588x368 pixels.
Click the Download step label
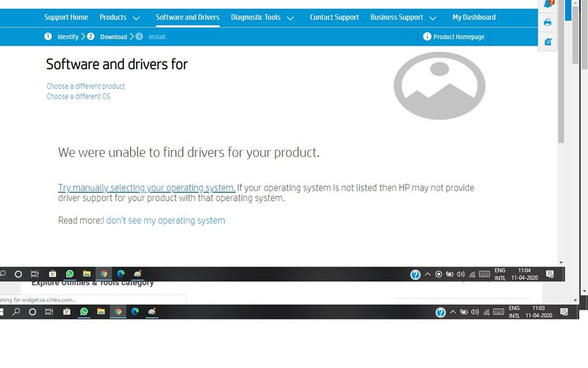[x=113, y=37]
